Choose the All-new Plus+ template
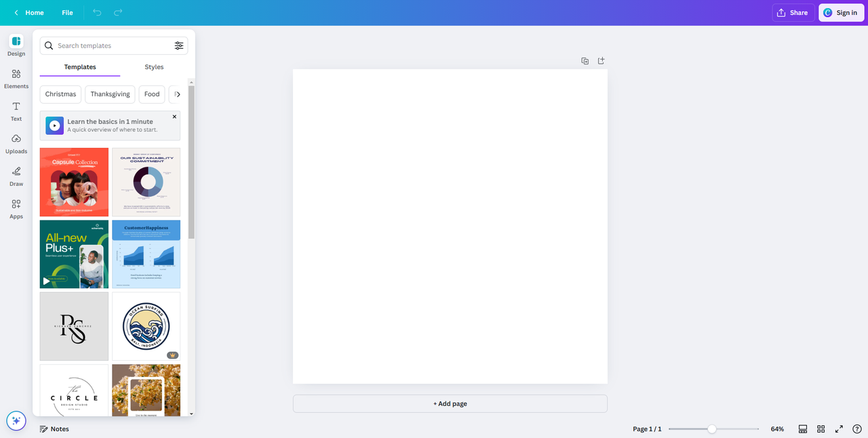This screenshot has width=868, height=438. pos(74,254)
